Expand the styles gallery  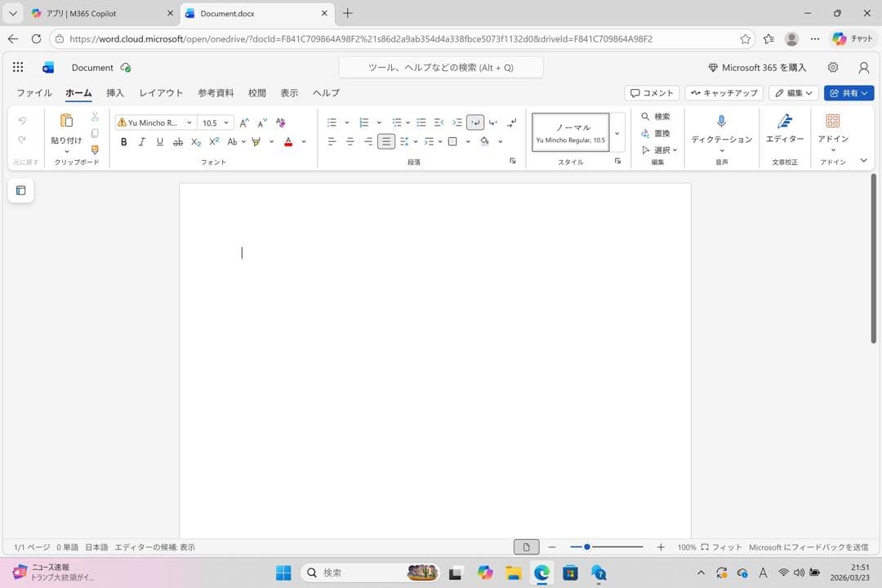(x=617, y=133)
